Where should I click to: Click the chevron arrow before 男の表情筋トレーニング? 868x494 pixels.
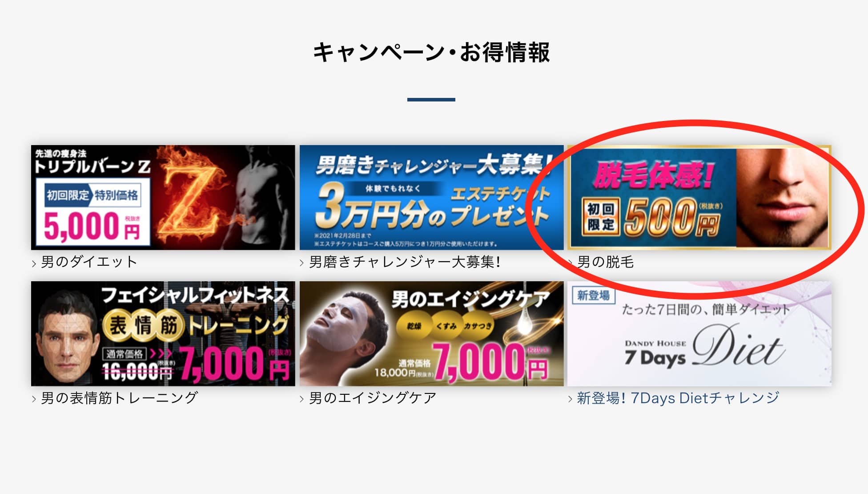(x=34, y=400)
